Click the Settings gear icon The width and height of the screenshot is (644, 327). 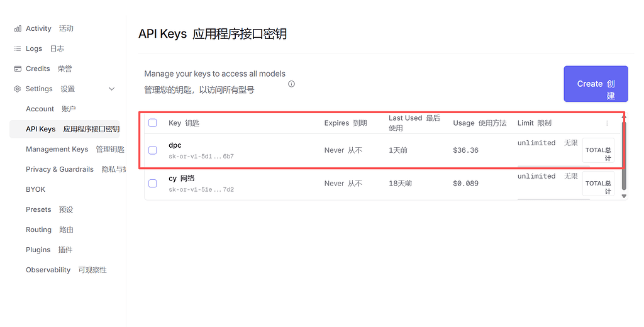[x=17, y=89]
